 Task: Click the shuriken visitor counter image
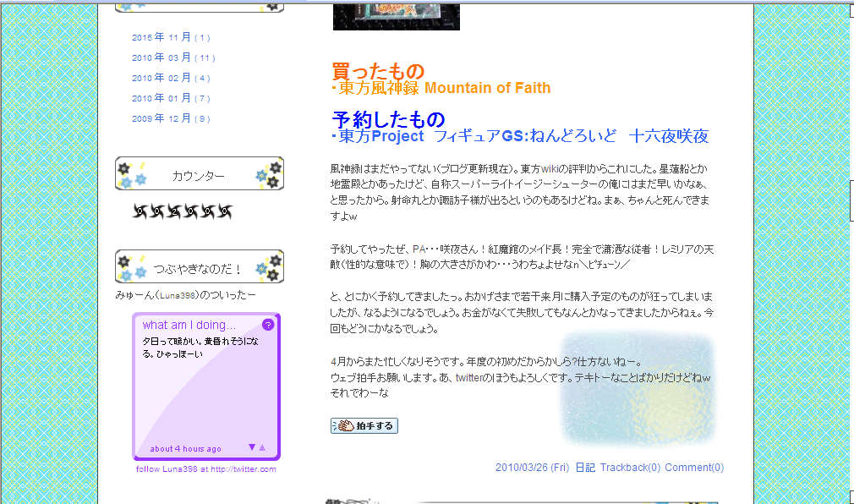[183, 211]
